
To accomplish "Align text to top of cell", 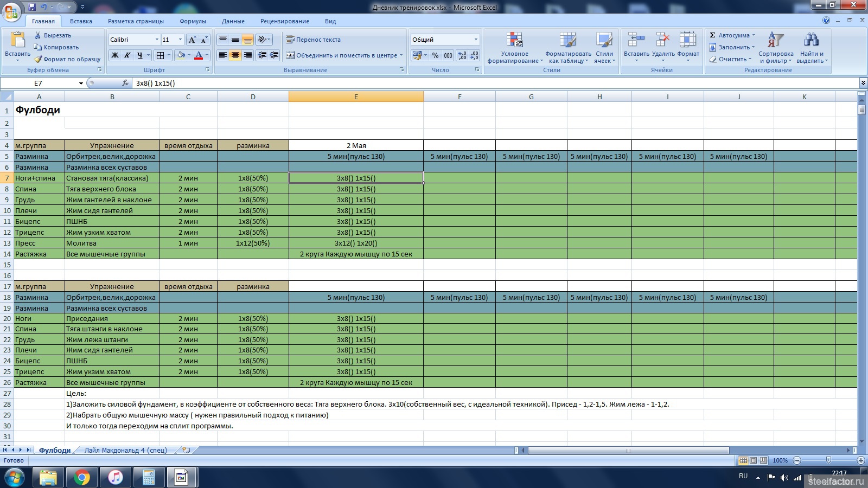I will [222, 40].
